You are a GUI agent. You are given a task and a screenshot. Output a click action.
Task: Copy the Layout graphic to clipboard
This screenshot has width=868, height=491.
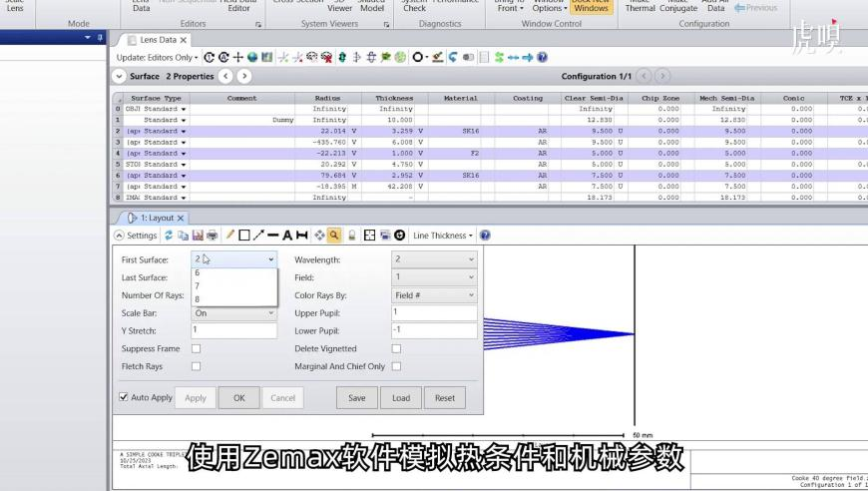pos(184,236)
